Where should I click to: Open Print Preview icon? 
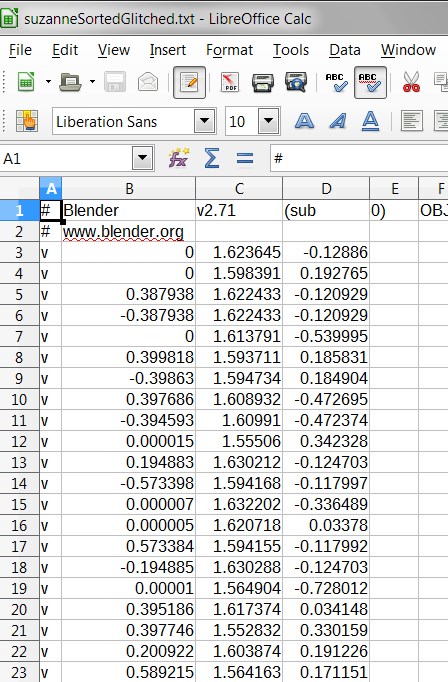point(296,82)
